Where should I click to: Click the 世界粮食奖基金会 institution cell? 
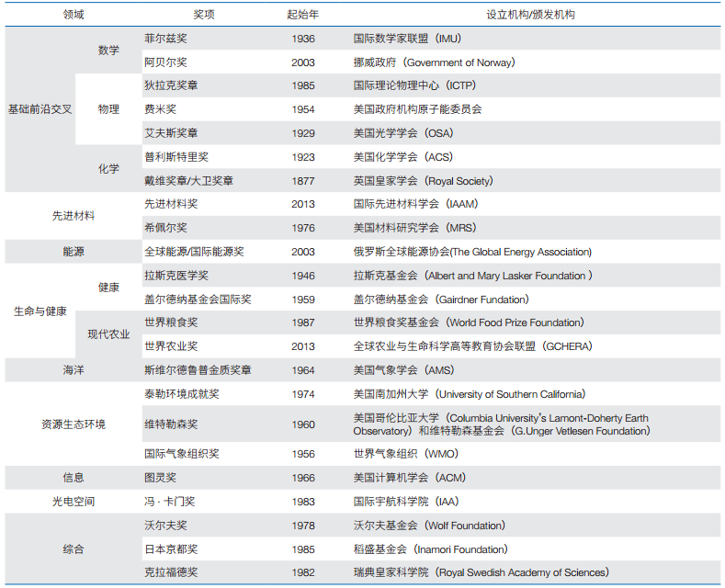click(x=469, y=322)
